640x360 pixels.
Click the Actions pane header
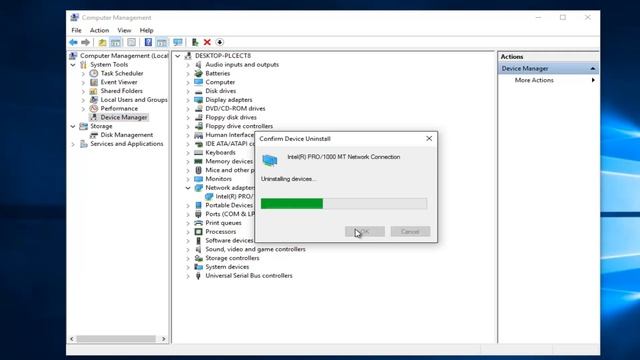[x=549, y=57]
